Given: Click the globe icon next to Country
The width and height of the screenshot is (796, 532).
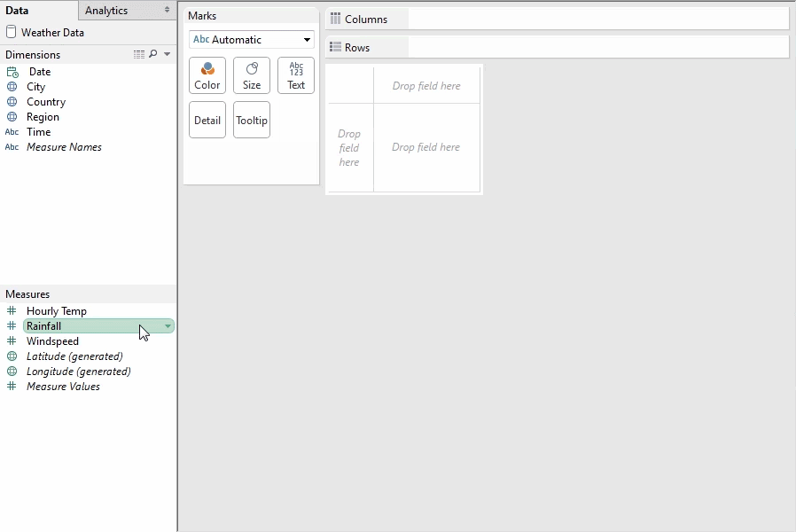Looking at the screenshot, I should 12,102.
